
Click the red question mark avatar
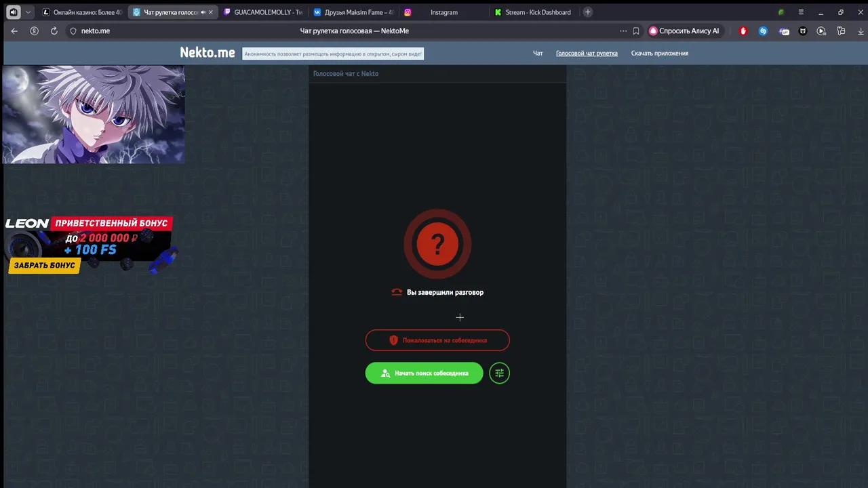437,244
